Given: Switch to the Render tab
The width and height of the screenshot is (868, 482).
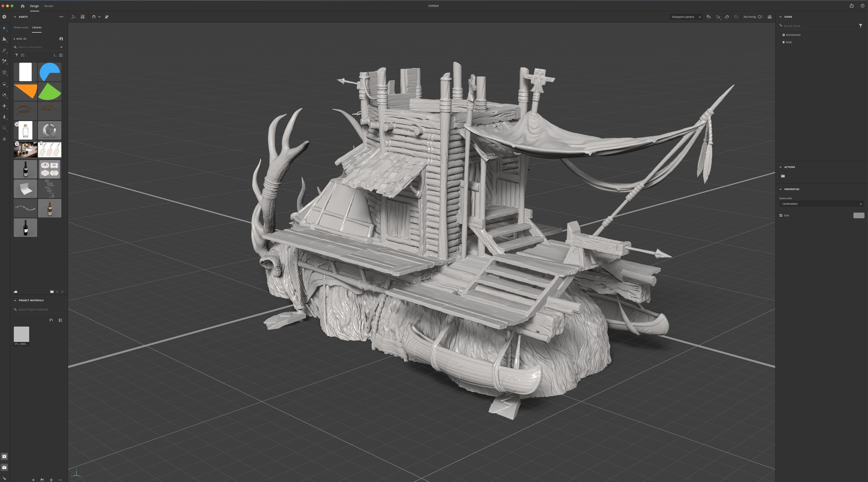Looking at the screenshot, I should pos(49,6).
